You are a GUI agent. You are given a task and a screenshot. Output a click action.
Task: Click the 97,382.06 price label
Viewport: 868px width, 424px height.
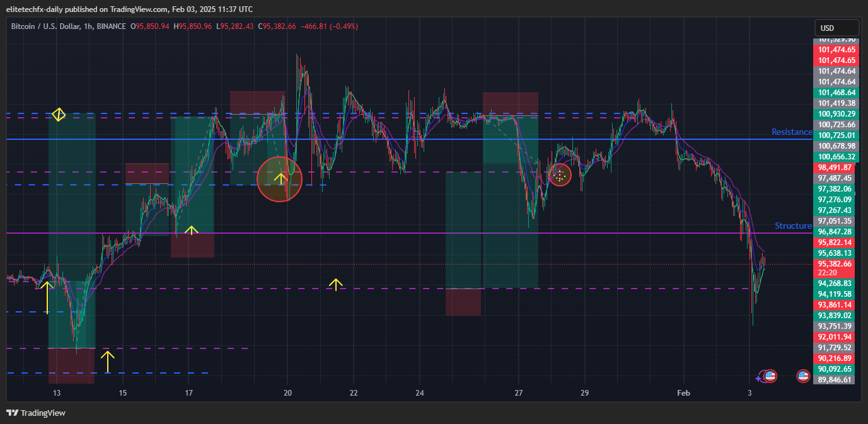click(835, 188)
